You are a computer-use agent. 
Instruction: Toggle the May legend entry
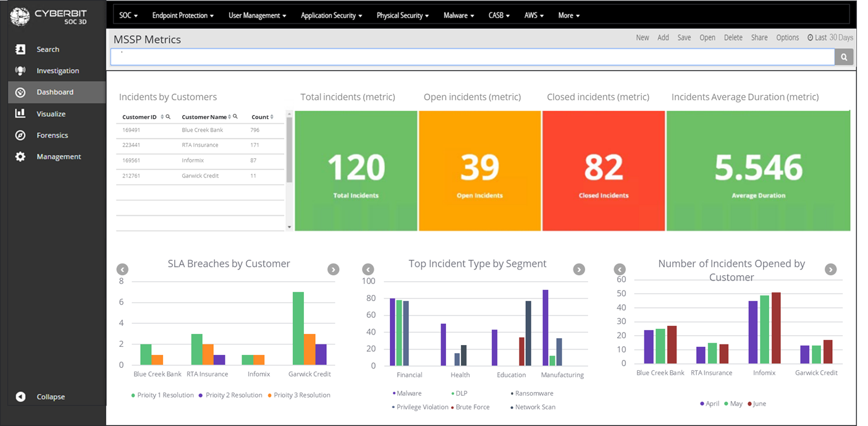click(733, 404)
